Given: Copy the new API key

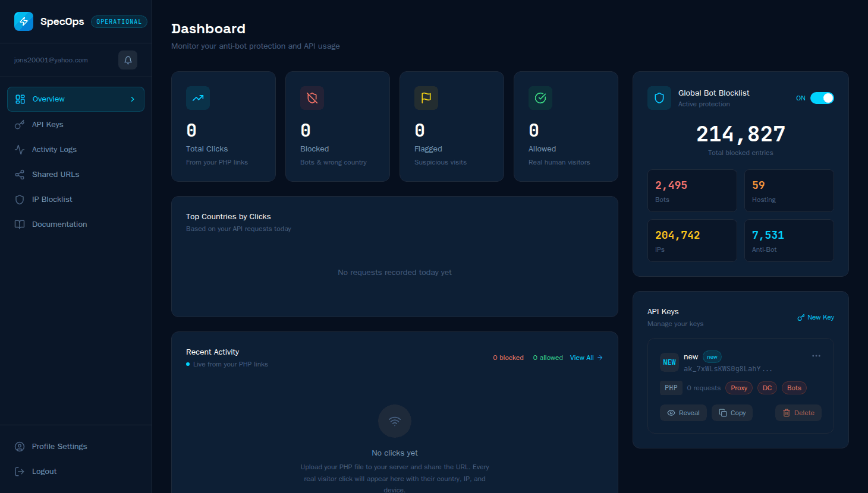Looking at the screenshot, I should click(732, 412).
